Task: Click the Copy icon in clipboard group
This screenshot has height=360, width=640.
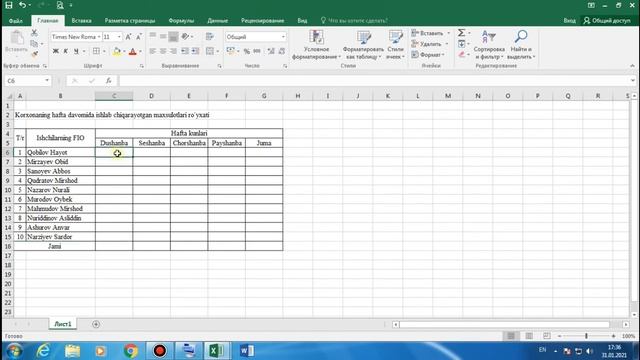Action: coord(34,43)
